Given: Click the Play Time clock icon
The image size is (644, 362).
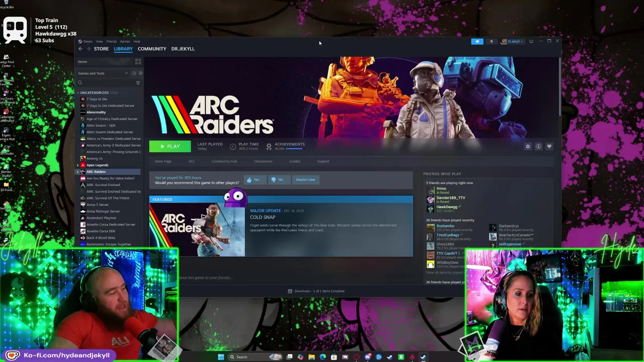Looking at the screenshot, I should (x=232, y=146).
